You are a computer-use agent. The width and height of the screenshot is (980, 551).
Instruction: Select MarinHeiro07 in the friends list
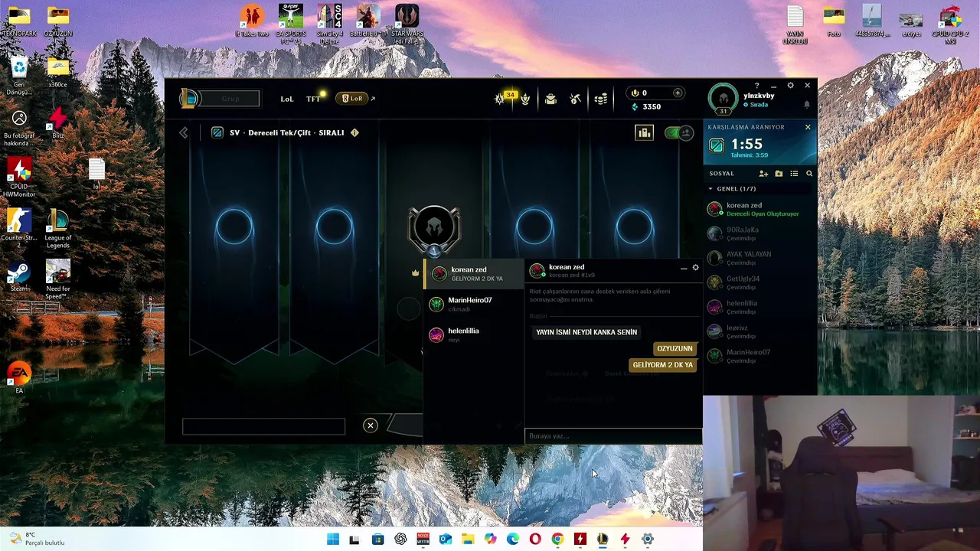[x=760, y=356]
